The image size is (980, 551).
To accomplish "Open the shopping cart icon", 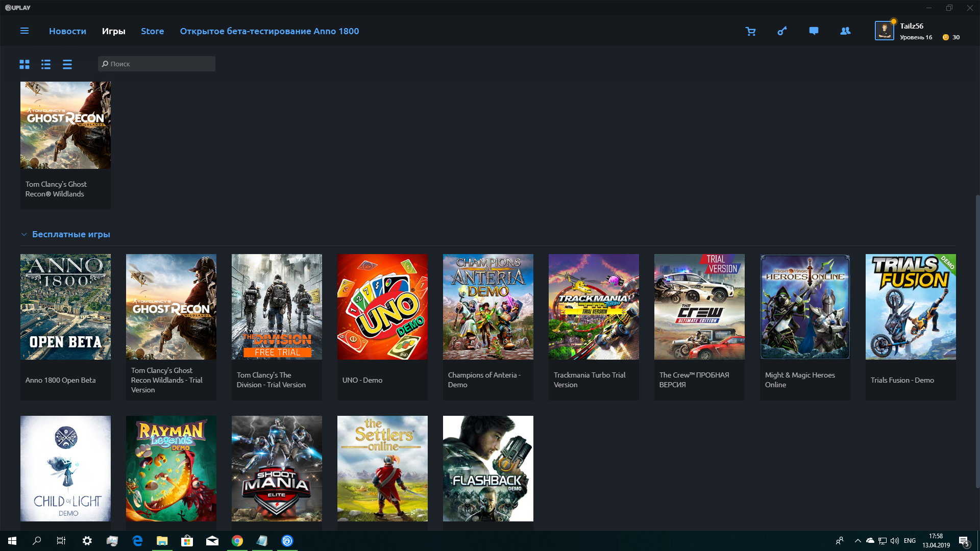I will (x=750, y=31).
